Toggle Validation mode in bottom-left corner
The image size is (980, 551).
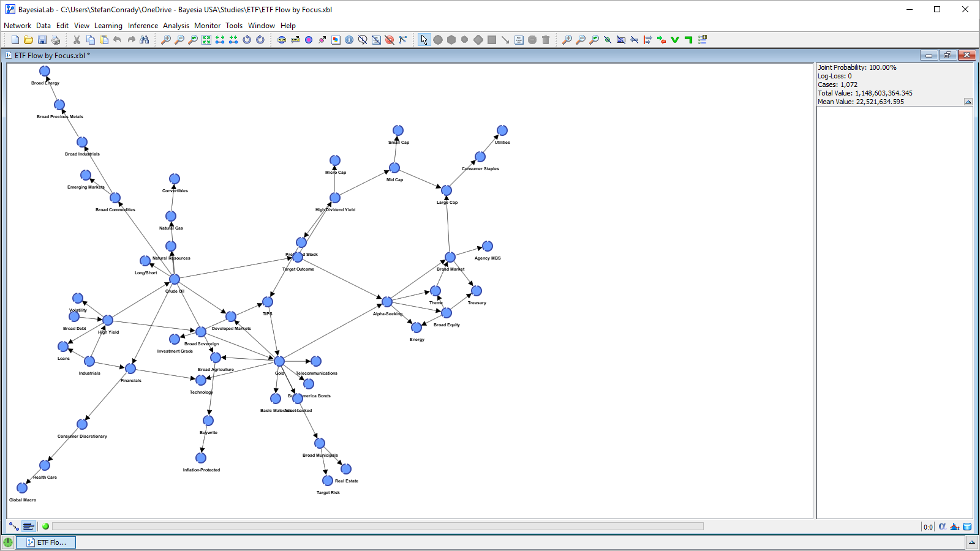click(28, 527)
